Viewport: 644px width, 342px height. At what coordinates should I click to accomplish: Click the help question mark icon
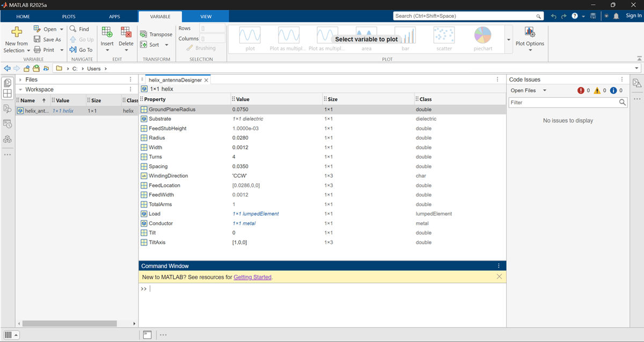click(575, 16)
